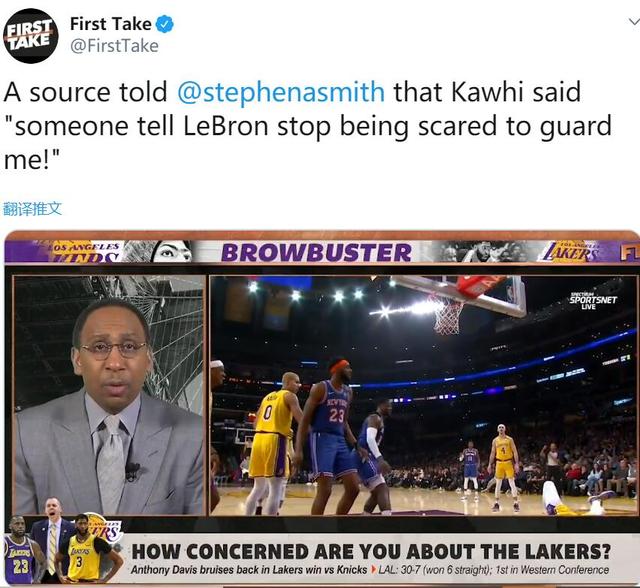This screenshot has width=640, height=588.
Task: Click the BROWBUSTER banner title
Action: click(x=316, y=252)
